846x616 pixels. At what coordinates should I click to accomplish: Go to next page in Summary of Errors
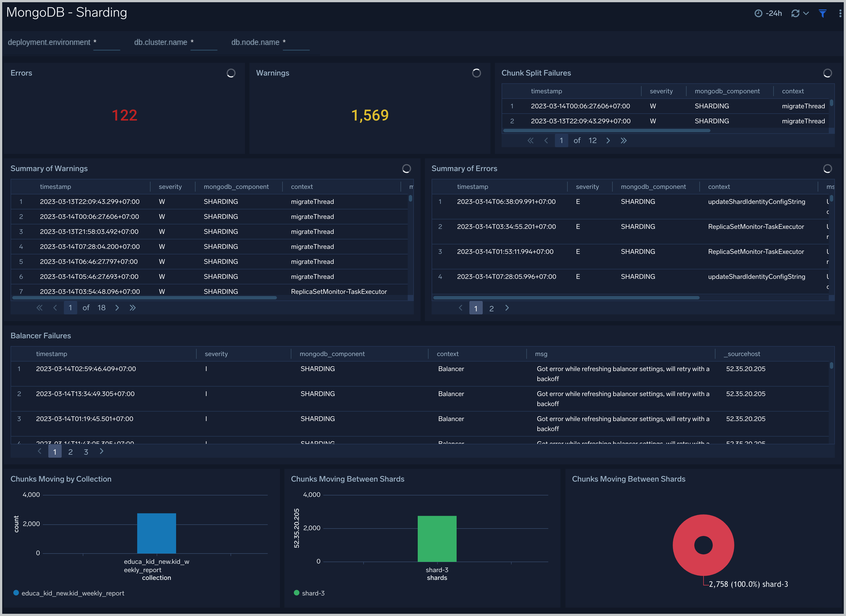(x=507, y=308)
